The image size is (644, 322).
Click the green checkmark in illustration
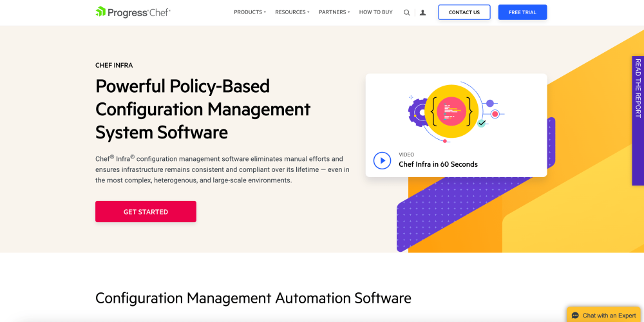pos(481,122)
